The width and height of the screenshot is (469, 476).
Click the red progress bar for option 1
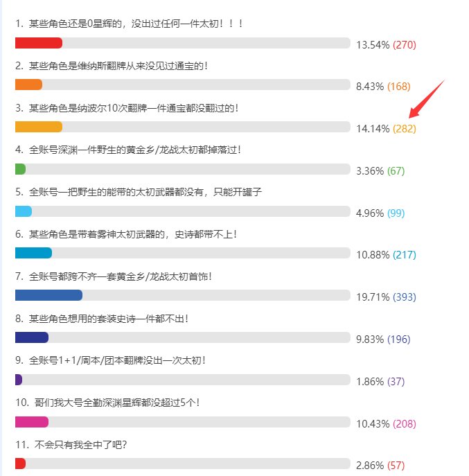39,43
